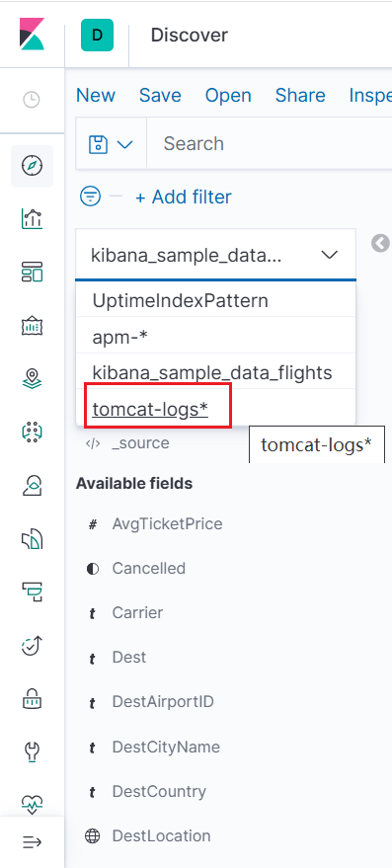This screenshot has height=868, width=392.
Task: Open the Dev Tools wrench icon
Action: click(x=33, y=751)
